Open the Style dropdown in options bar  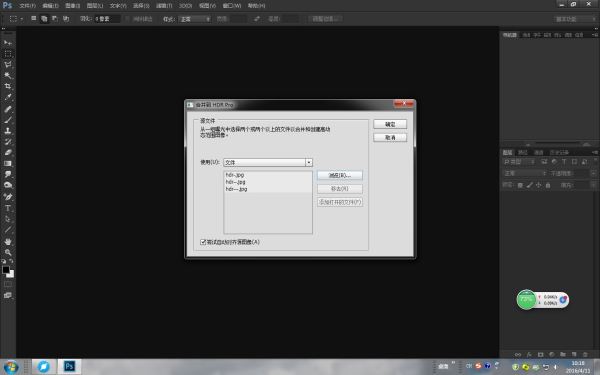(x=194, y=19)
